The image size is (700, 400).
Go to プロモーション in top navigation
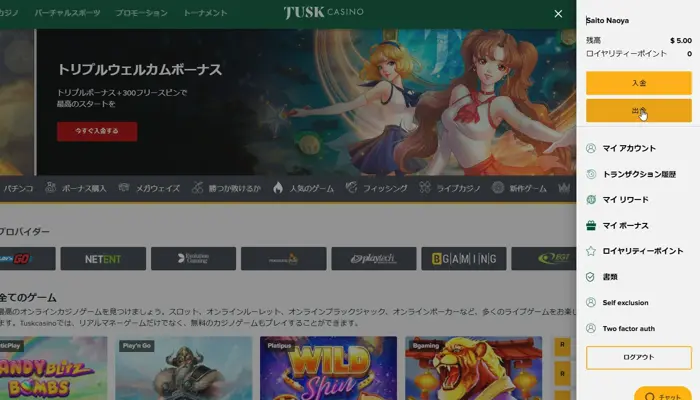(x=142, y=13)
